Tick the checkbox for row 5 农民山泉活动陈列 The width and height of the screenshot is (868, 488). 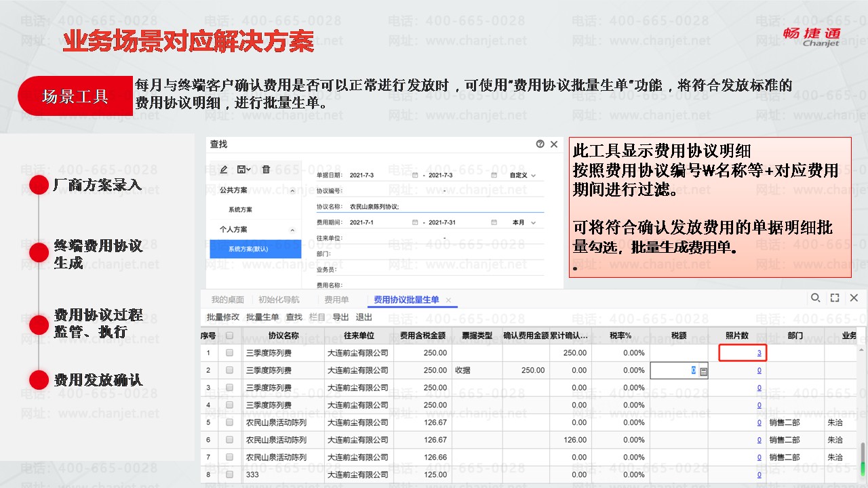pos(230,422)
